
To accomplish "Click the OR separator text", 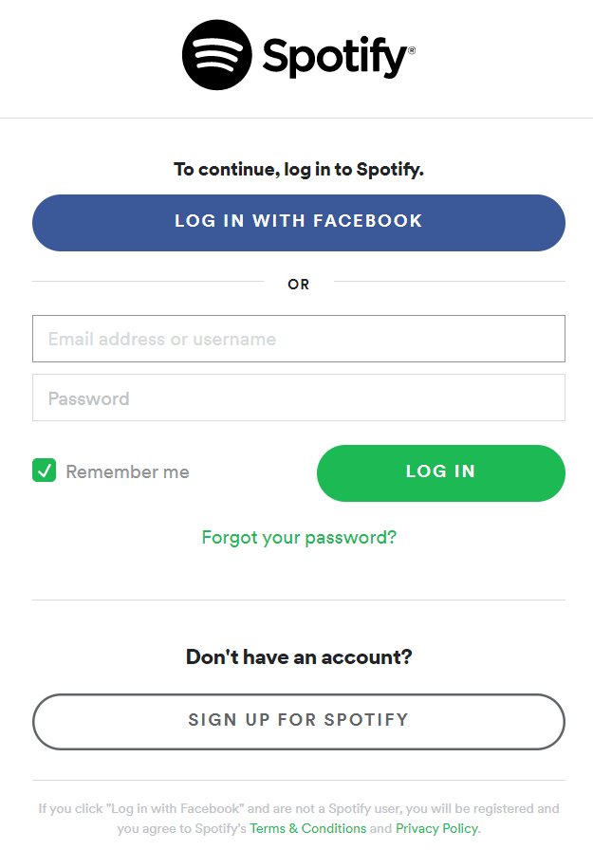I will 299,284.
